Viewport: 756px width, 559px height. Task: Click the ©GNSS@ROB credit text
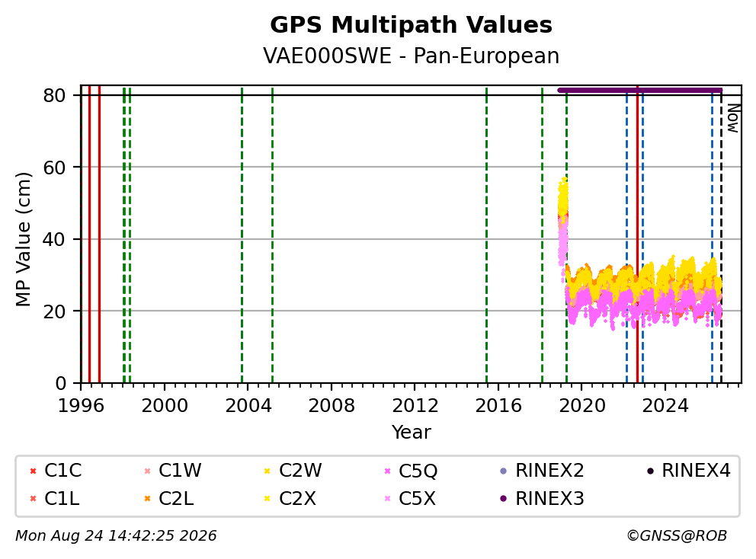click(677, 536)
